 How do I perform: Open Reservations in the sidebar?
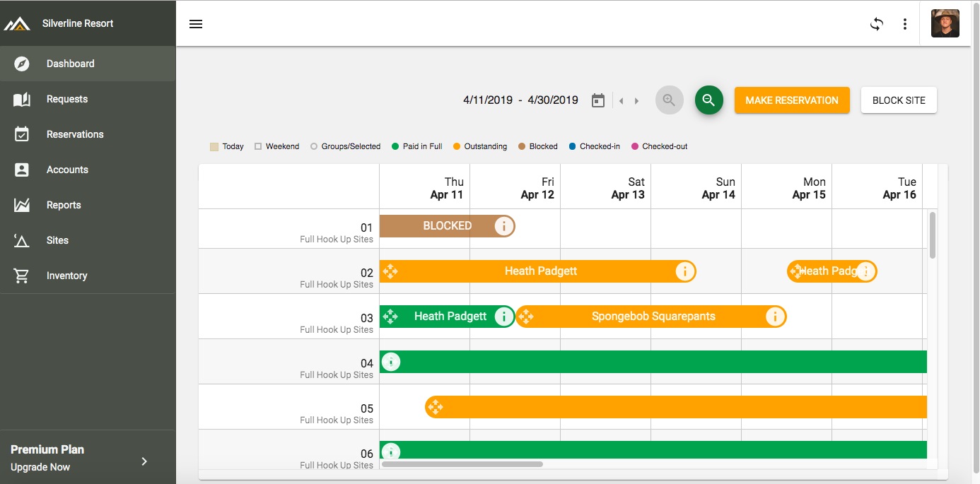click(75, 134)
